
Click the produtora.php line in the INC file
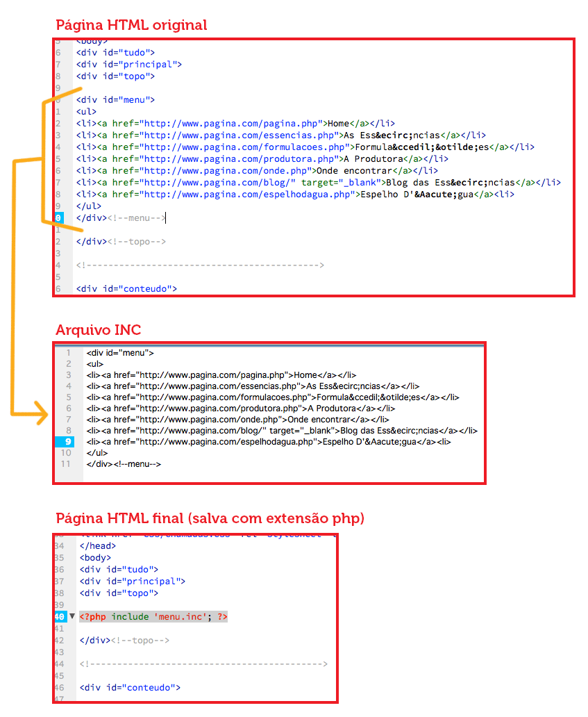[x=241, y=409]
